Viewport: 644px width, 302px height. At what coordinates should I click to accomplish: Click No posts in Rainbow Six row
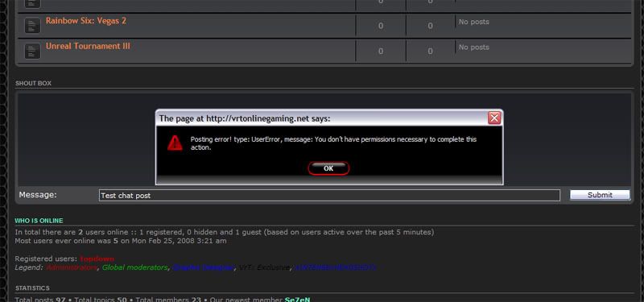(474, 22)
